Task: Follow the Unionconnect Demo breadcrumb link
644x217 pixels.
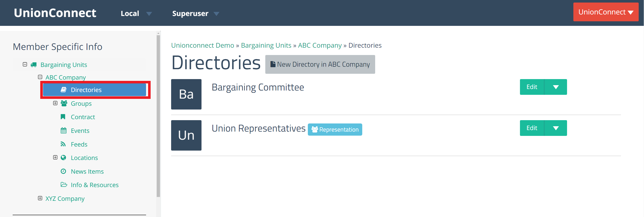Action: (203, 45)
